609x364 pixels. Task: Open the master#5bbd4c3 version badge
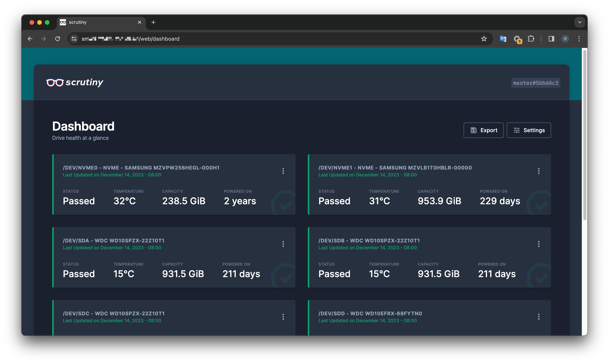(535, 83)
